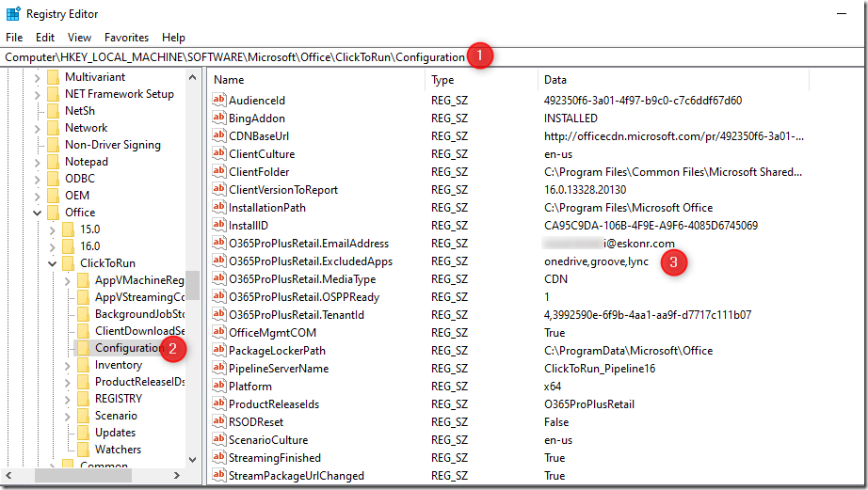Collapse the ClickToRun key
The height and width of the screenshot is (490, 868).
pyautogui.click(x=52, y=263)
